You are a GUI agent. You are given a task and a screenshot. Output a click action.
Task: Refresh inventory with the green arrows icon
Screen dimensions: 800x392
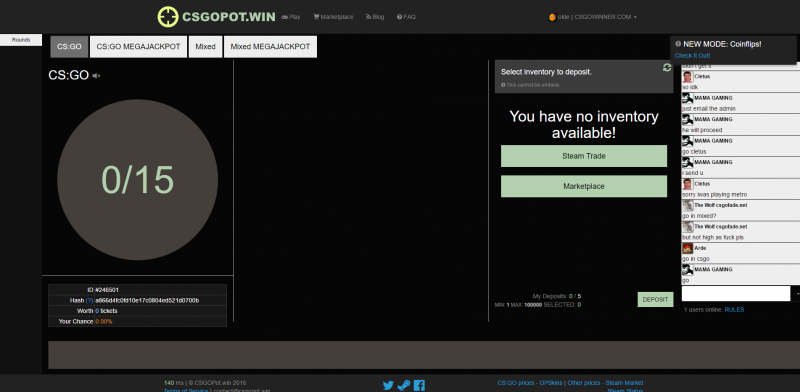pos(666,67)
